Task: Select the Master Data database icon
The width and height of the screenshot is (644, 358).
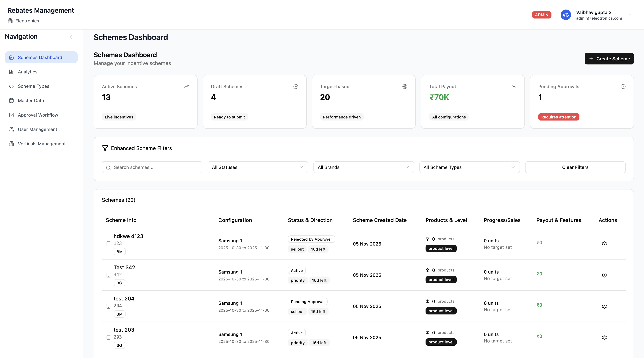Action: coord(12,100)
